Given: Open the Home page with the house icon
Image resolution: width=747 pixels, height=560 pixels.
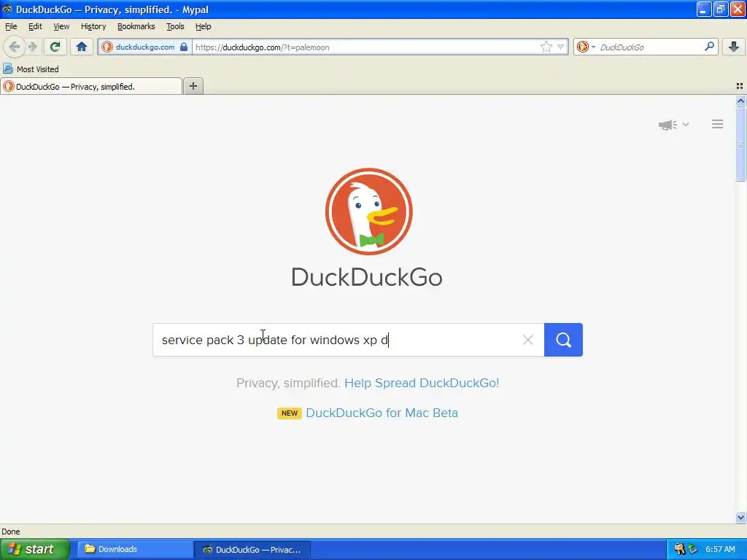Looking at the screenshot, I should pos(82,47).
